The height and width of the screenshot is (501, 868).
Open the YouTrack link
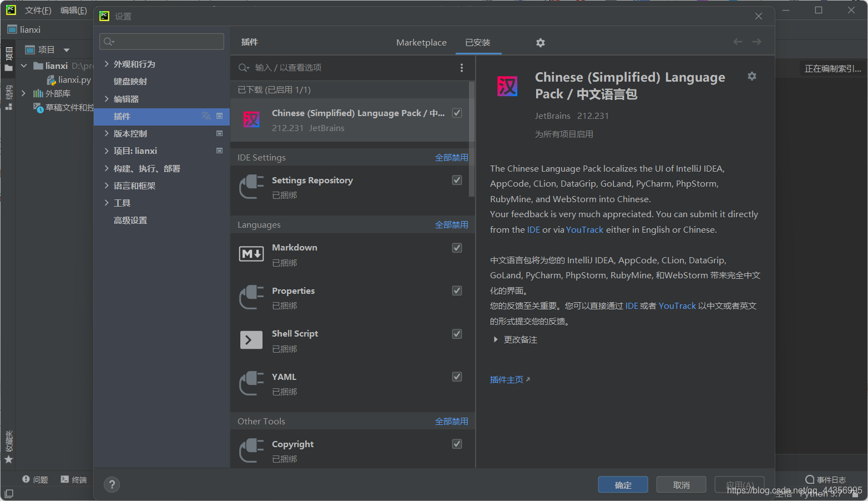pos(585,229)
